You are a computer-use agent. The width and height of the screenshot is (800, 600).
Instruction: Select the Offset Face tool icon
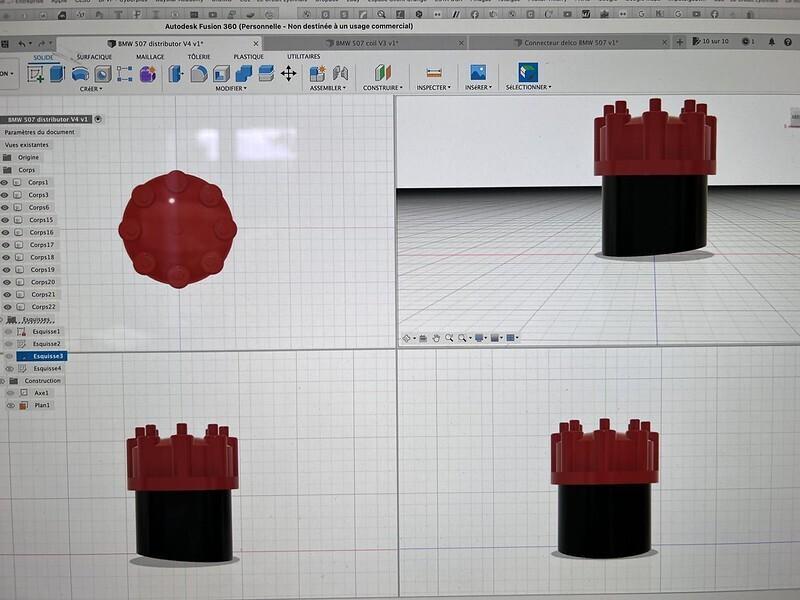click(266, 73)
